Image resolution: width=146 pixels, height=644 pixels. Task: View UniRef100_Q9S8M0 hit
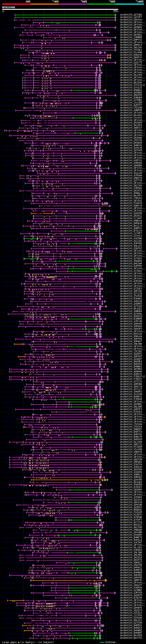(131, 490)
